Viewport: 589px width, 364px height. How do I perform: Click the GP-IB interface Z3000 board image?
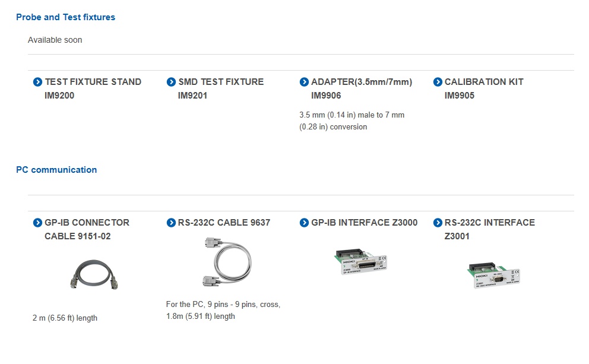[x=360, y=261]
